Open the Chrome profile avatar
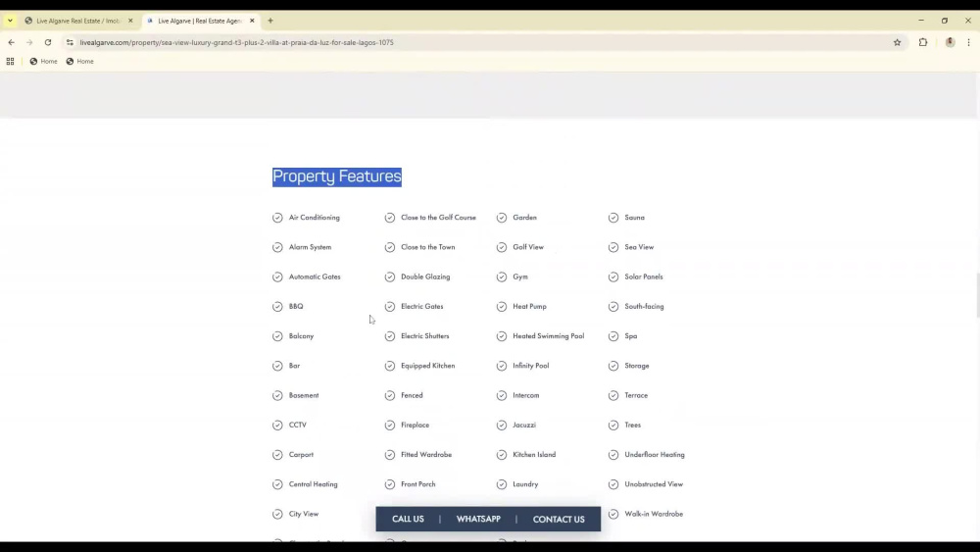The width and height of the screenshot is (980, 552). [x=950, y=42]
